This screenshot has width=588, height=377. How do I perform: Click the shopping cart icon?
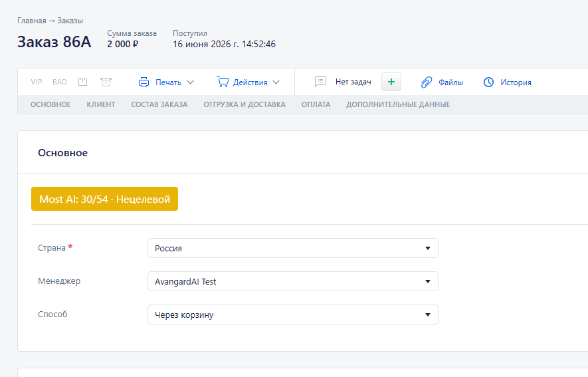[x=223, y=82]
